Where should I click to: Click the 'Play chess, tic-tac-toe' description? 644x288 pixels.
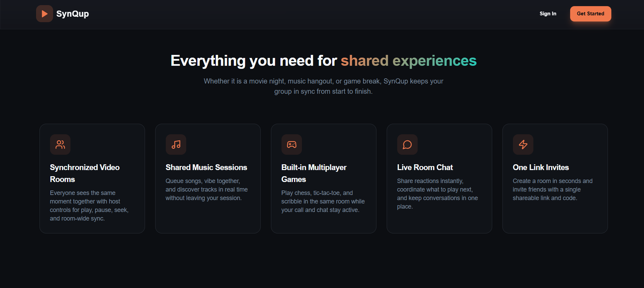pos(323,201)
